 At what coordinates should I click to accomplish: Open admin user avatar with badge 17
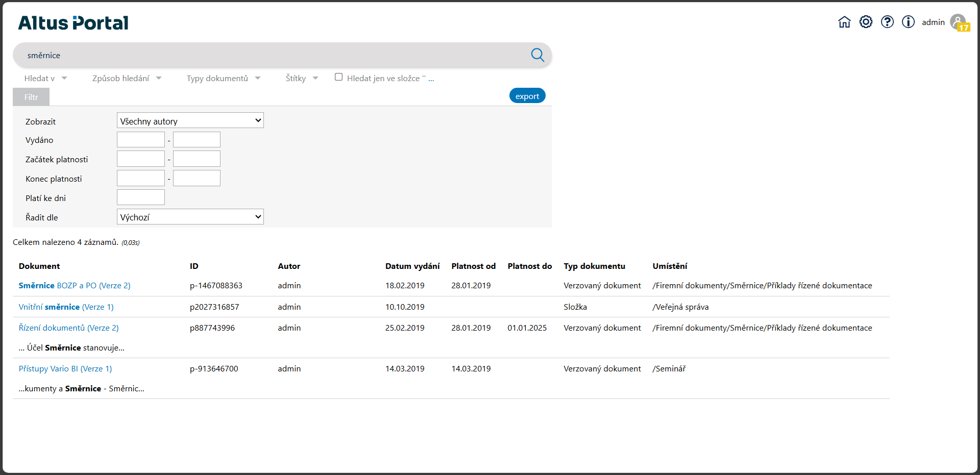959,23
